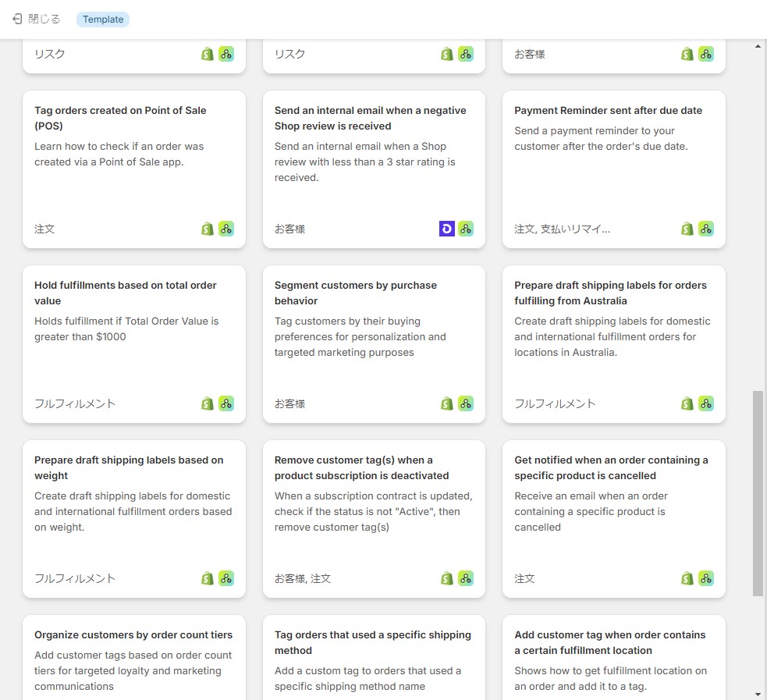Click お客様 label on Segment customers card
The height and width of the screenshot is (700, 767).
click(x=289, y=403)
